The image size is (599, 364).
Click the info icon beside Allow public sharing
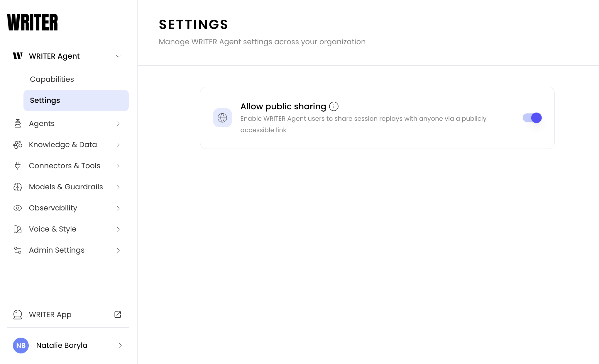click(334, 106)
